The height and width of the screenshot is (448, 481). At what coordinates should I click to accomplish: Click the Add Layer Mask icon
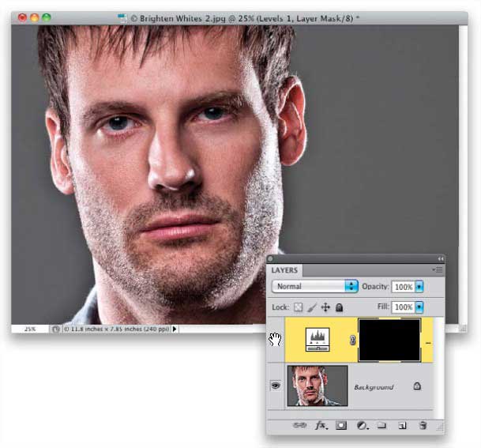click(341, 425)
